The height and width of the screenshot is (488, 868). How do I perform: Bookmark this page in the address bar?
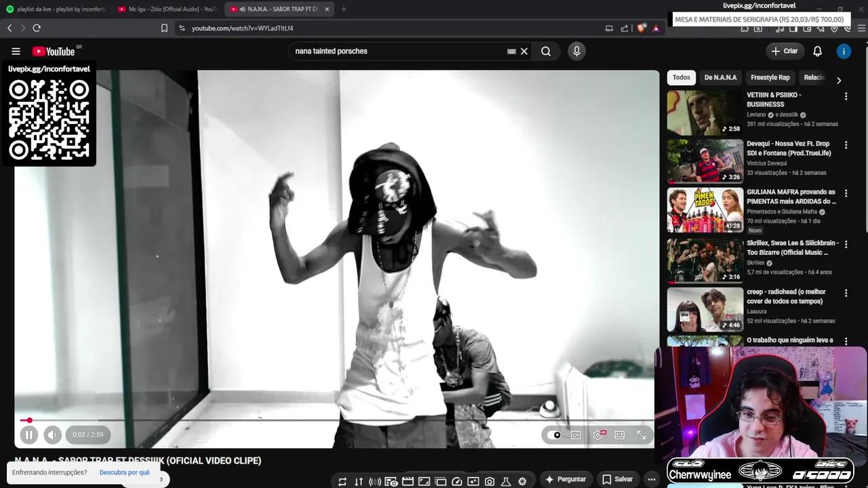[x=164, y=28]
